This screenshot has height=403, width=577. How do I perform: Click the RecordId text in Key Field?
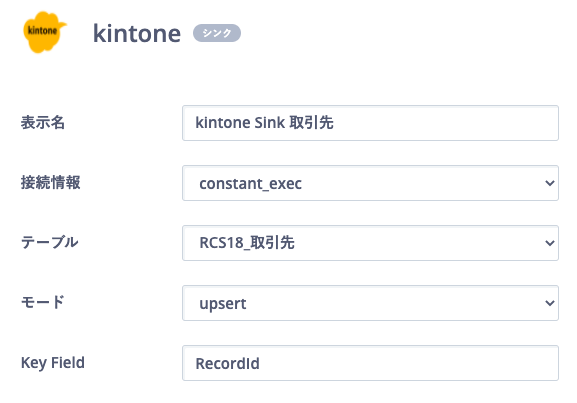(227, 364)
